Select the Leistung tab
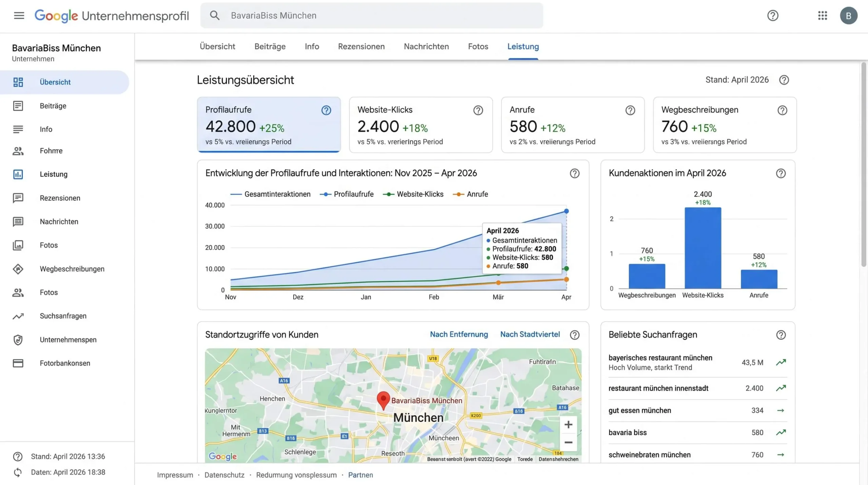 tap(523, 46)
